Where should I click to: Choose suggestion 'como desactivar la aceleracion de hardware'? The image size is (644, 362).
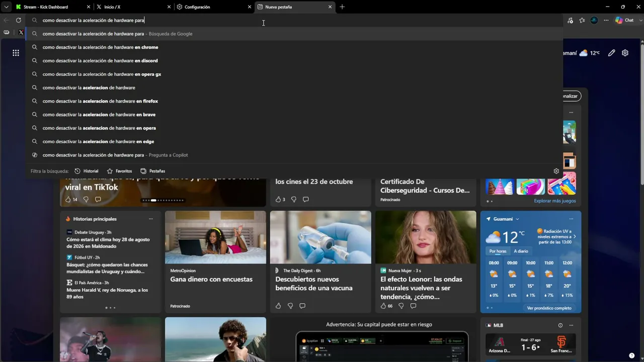coord(294,87)
